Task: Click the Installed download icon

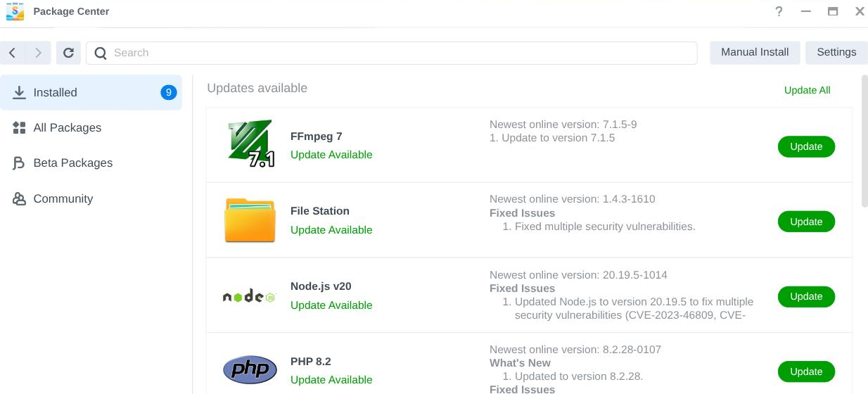Action: coord(19,92)
